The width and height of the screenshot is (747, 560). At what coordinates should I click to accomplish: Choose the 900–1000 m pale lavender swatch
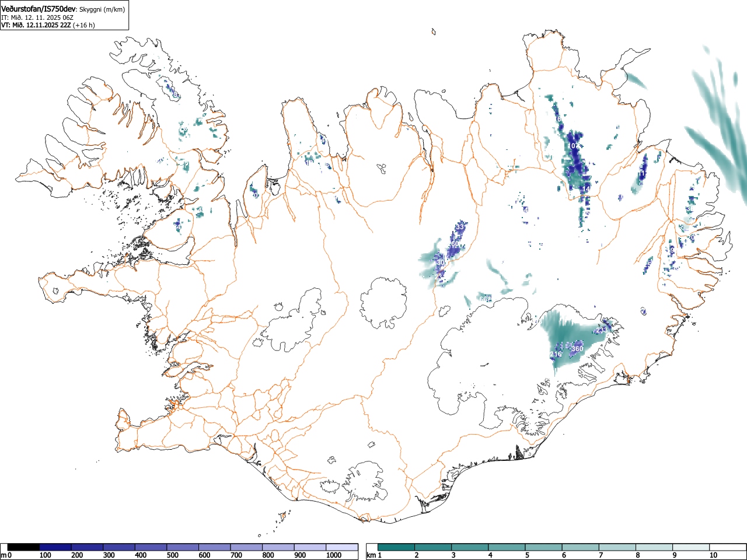(310, 547)
